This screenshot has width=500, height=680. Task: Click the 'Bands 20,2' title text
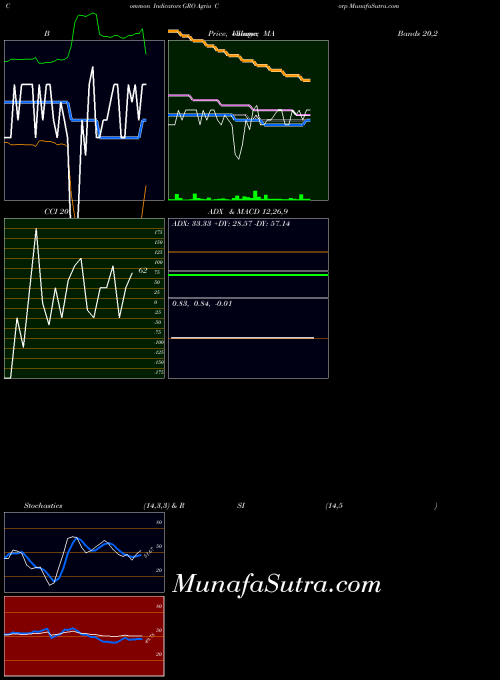pos(417,33)
